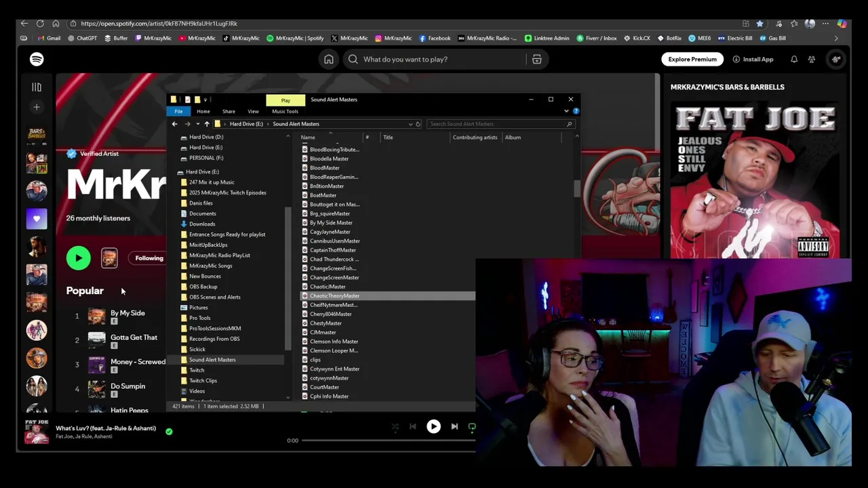868x488 pixels.
Task: Open the Browse icon beside Spotify's search bar
Action: tap(536, 59)
